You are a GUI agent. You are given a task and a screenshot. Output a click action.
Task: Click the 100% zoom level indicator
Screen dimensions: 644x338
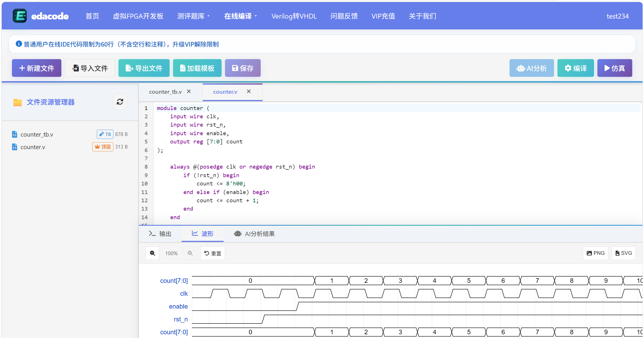(171, 253)
